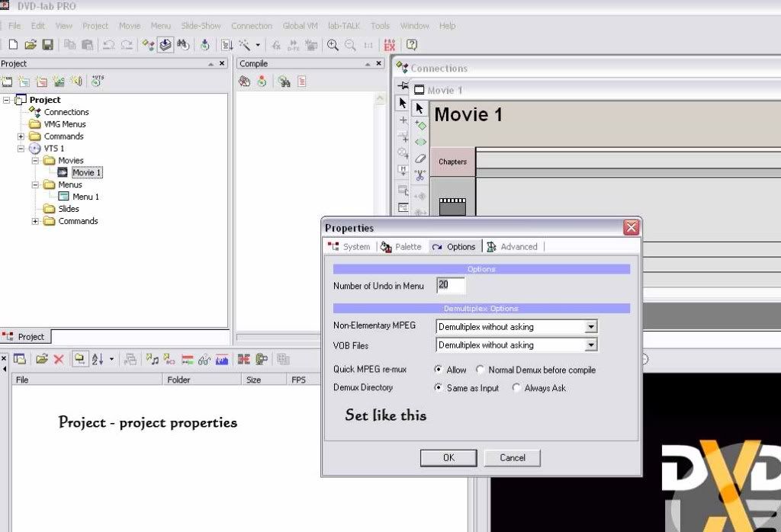Open the Non-Elementary MPEG dropdown

[591, 327]
